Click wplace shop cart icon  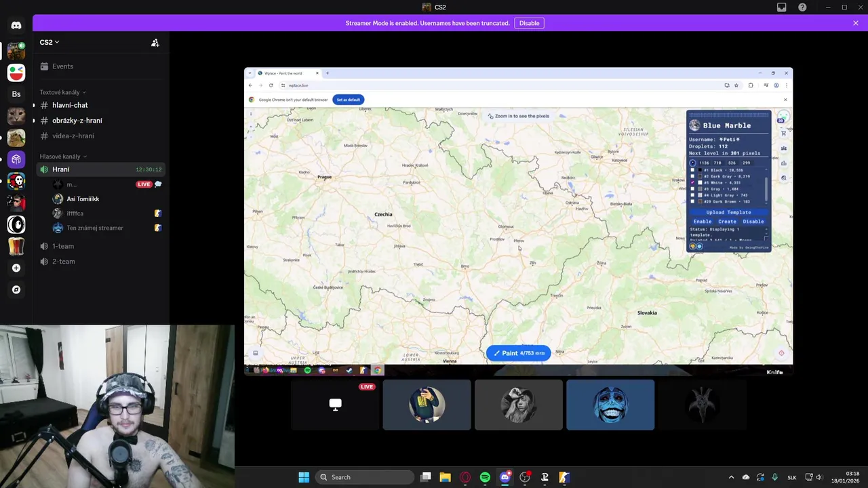(784, 134)
